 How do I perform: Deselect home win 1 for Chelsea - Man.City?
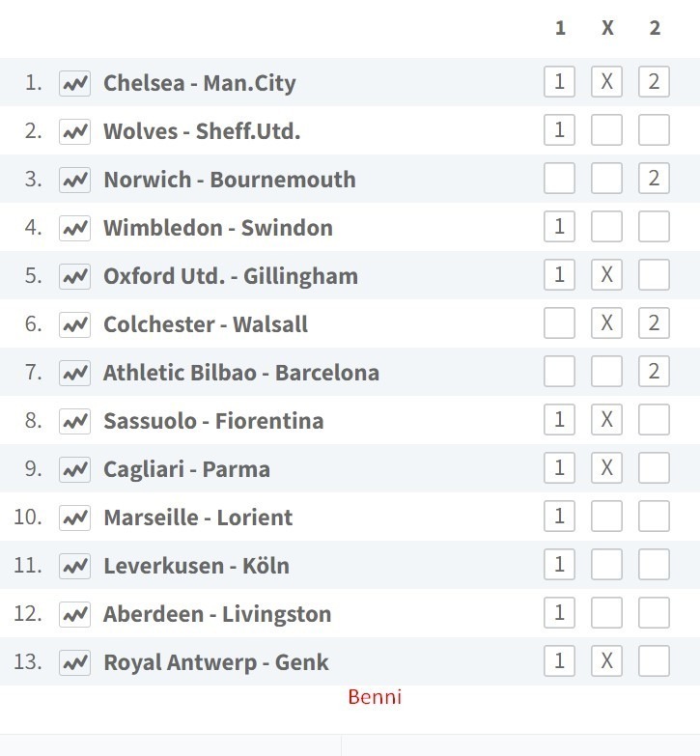559,81
